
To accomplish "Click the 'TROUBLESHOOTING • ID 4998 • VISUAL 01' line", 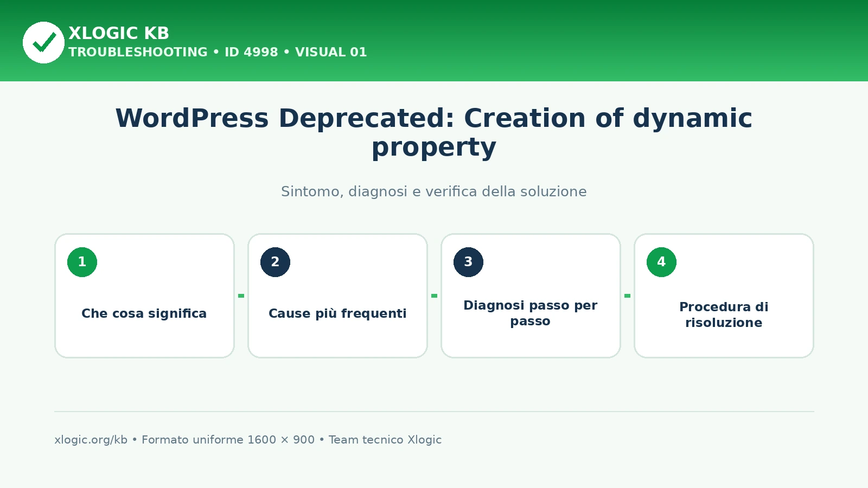I will [218, 52].
